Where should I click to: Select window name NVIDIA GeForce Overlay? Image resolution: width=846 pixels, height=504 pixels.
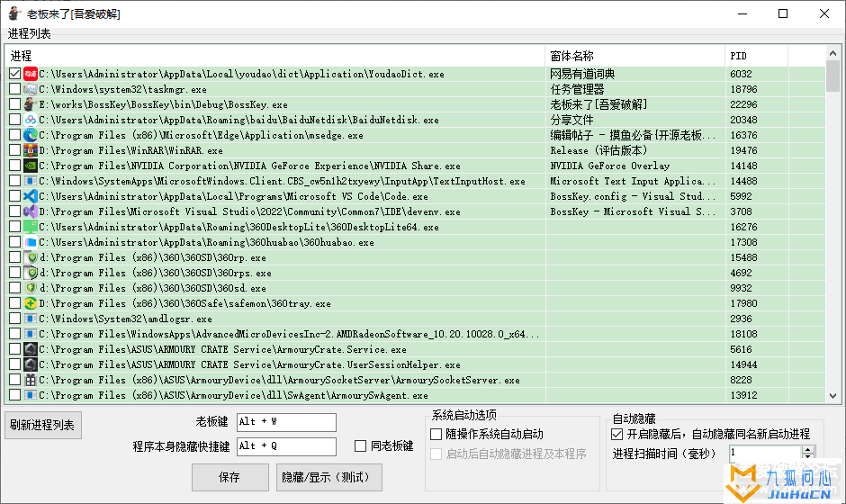coord(609,166)
